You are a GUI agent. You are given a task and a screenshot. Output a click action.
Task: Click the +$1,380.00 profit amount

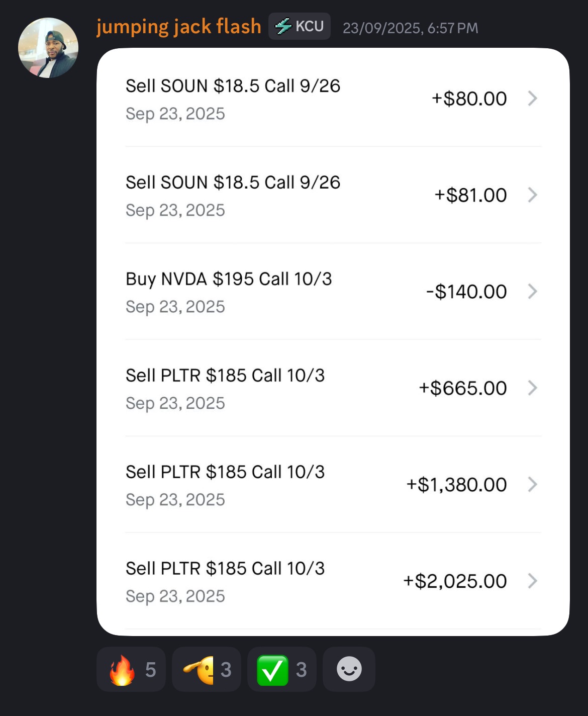click(456, 485)
